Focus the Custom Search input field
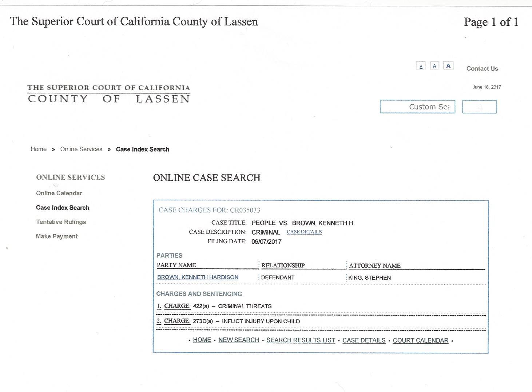Screen dimensions: 532x392 point(418,107)
